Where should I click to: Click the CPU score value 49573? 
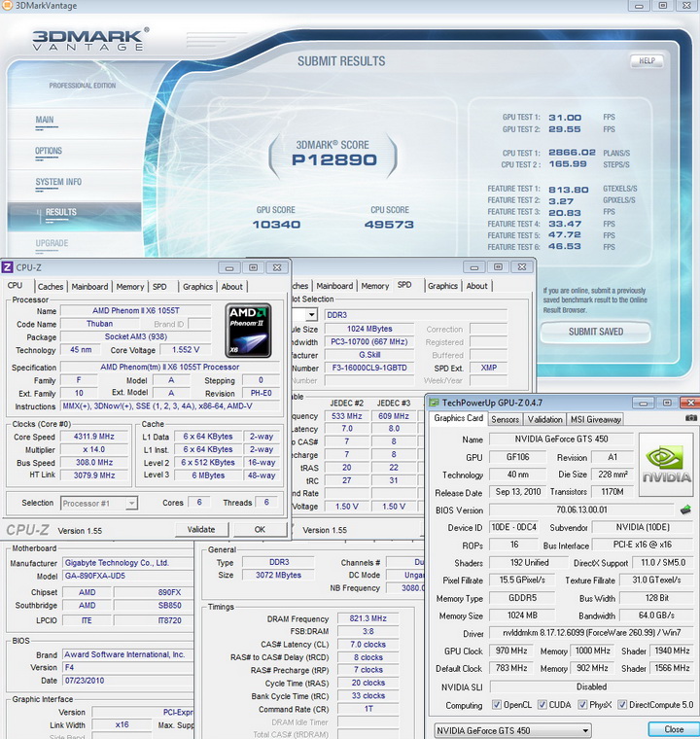point(389,225)
